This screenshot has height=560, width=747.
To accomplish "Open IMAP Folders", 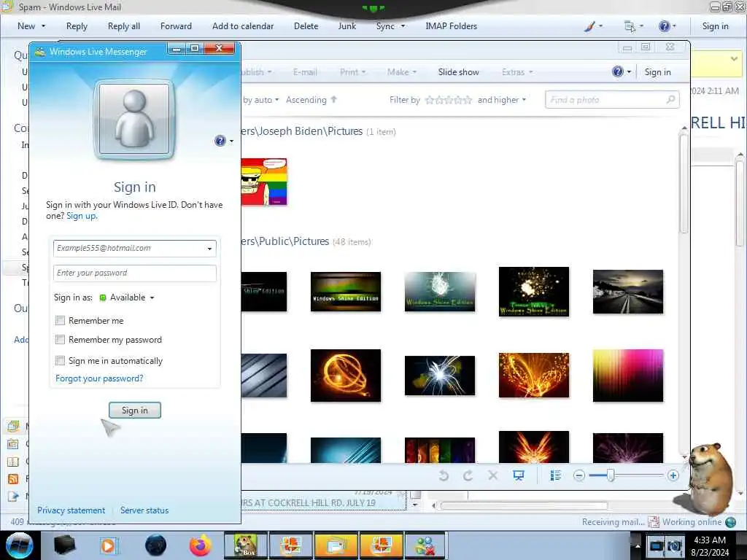I will pyautogui.click(x=451, y=26).
